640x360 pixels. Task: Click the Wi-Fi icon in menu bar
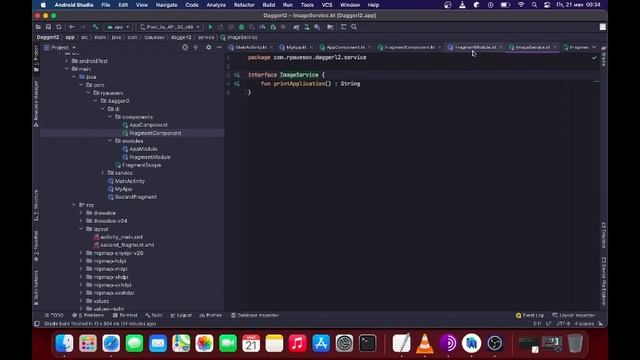[521, 5]
